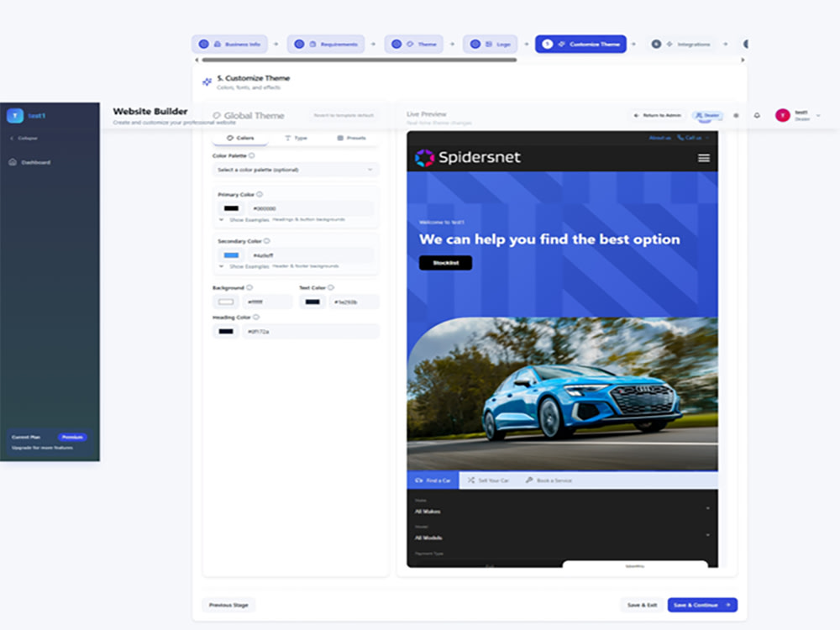Screen dimensions: 840x630
Task: Collapse the left sidebar
Action: (24, 139)
